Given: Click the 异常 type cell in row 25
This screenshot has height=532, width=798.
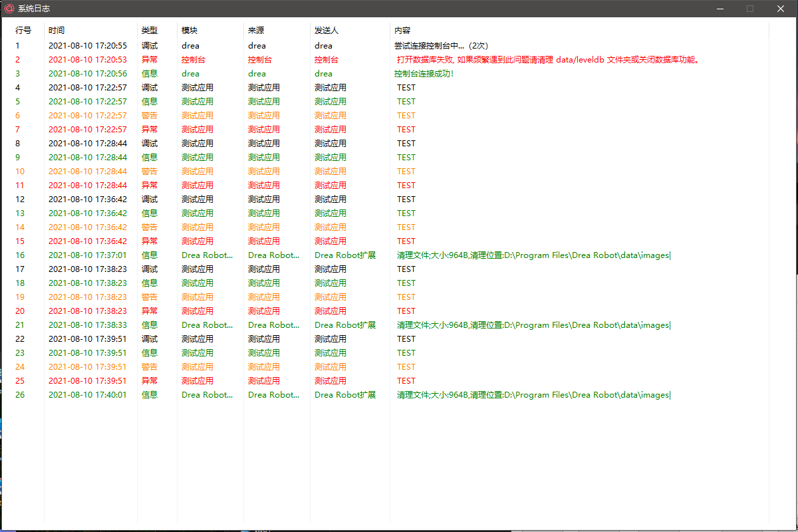Looking at the screenshot, I should 150,381.
